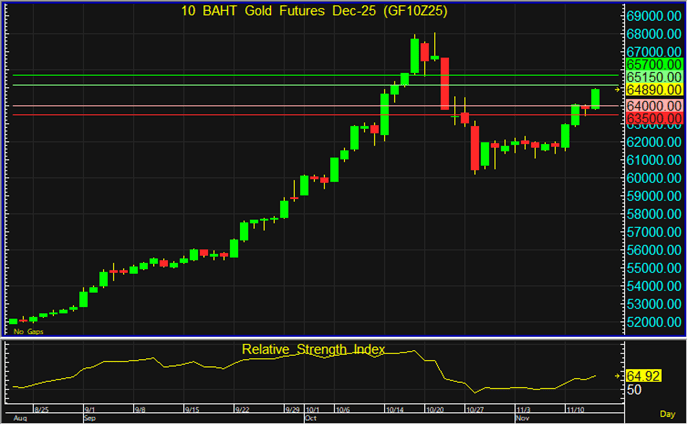Screen dimensions: 688x425
Task: Click the 10/20 date on time axis
Action: pos(434,409)
